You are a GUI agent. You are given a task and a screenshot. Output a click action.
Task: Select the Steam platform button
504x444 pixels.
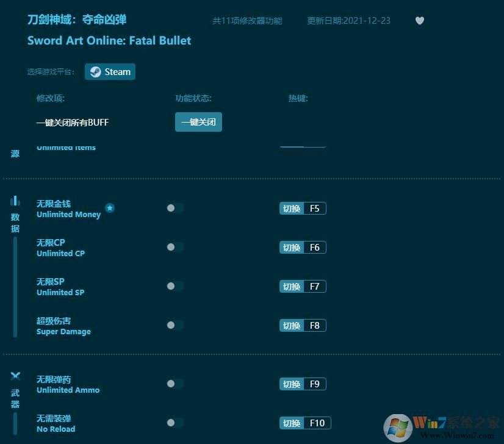[x=110, y=71]
